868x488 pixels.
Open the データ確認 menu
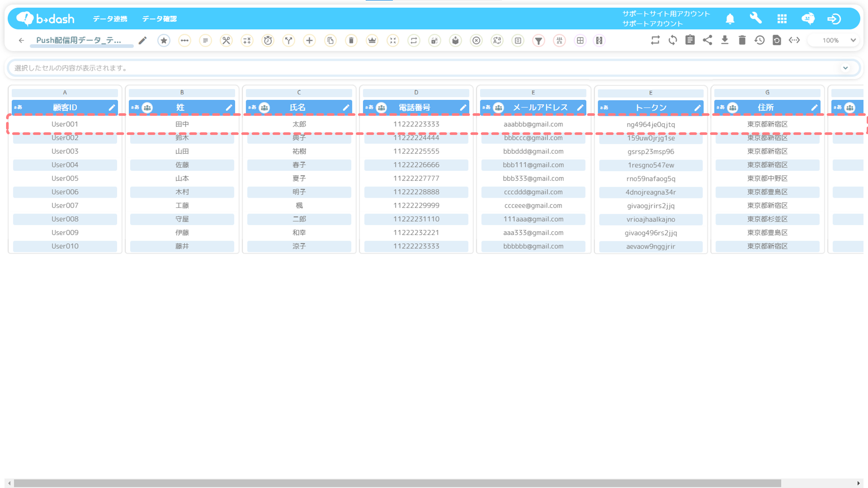click(x=159, y=19)
